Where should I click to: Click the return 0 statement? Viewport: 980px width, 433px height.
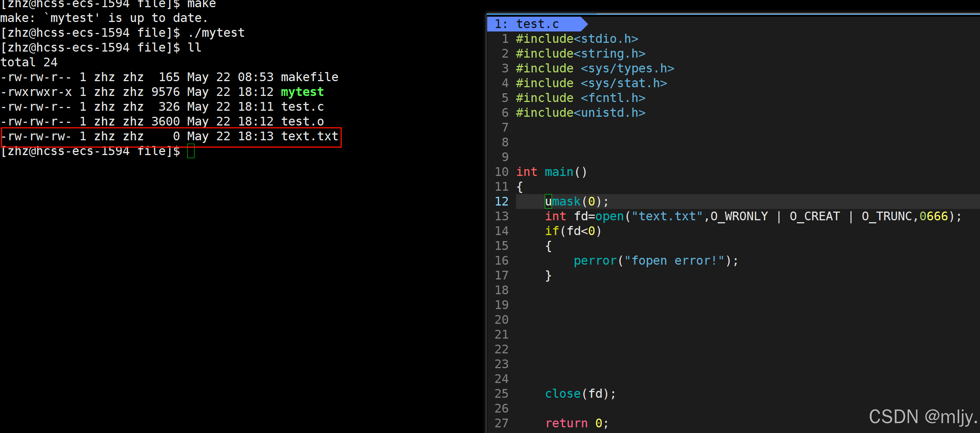click(576, 423)
